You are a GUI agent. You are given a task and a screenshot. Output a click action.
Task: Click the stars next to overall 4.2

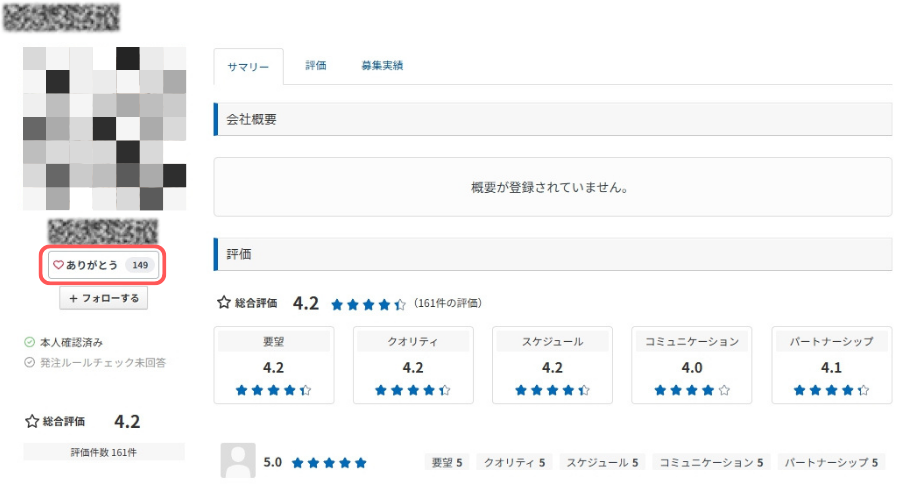(368, 304)
